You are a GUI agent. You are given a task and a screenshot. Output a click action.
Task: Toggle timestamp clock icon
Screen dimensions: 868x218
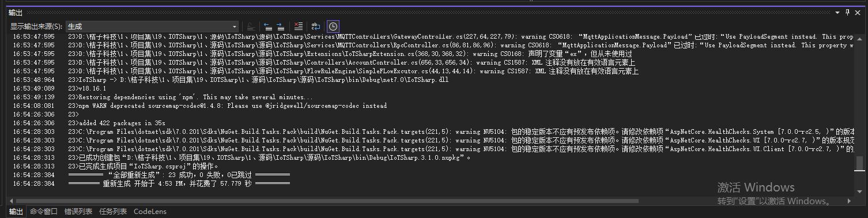pyautogui.click(x=333, y=27)
